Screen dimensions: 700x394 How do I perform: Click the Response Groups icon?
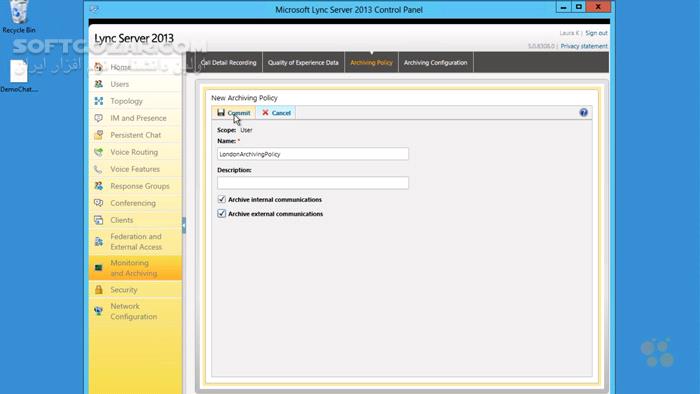[99, 186]
